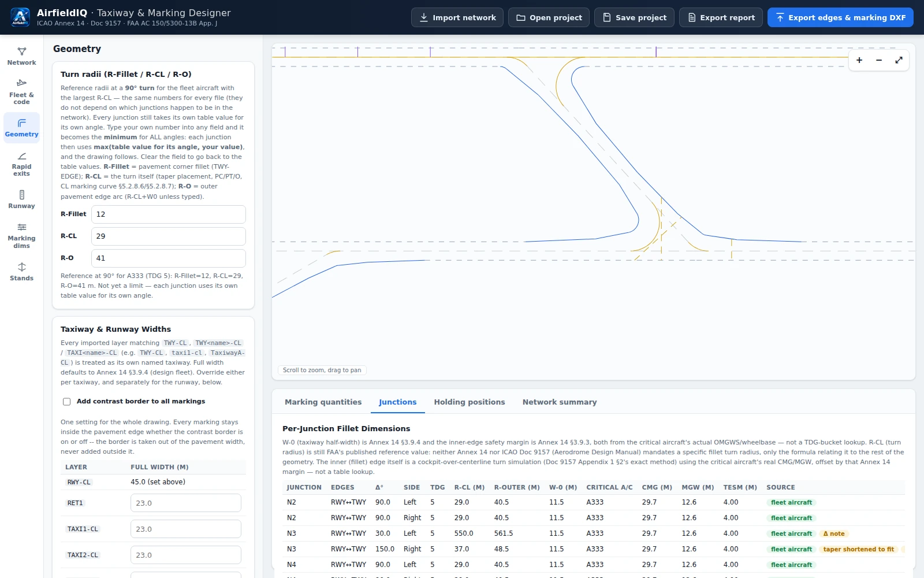
Task: Click Export report button
Action: click(x=721, y=17)
